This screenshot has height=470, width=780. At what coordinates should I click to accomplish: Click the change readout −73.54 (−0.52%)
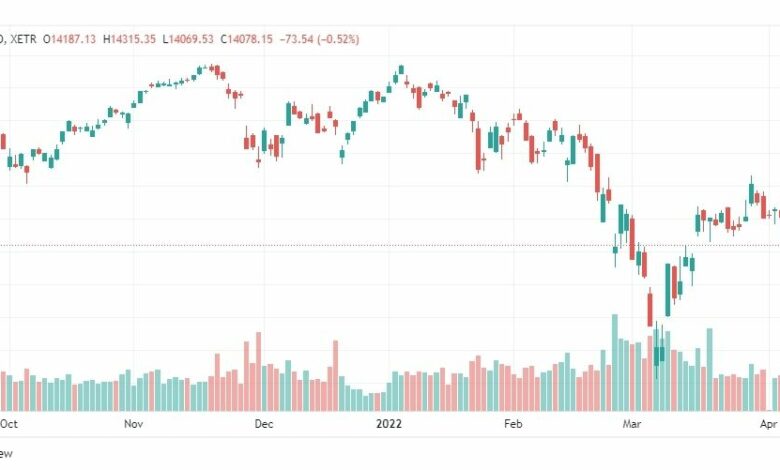click(x=319, y=39)
